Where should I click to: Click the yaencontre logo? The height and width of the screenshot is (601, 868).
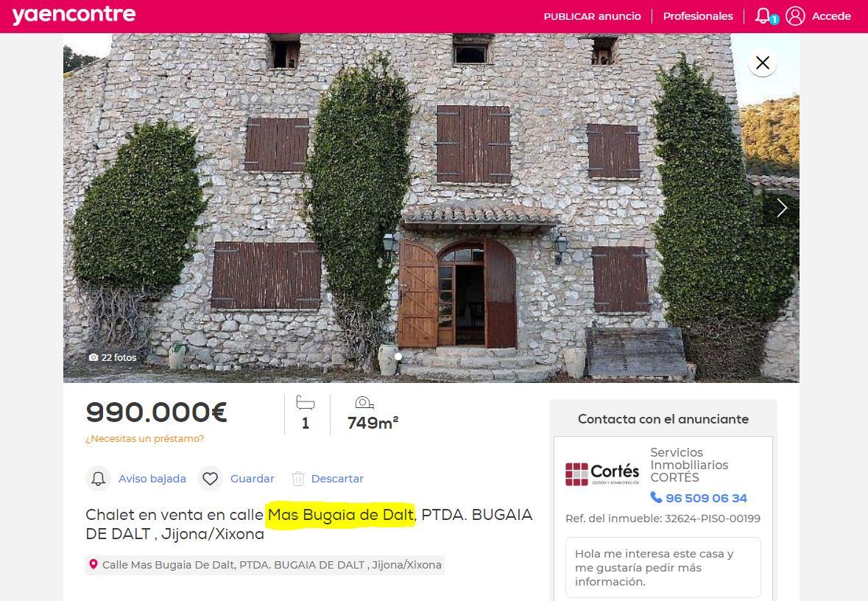tap(74, 15)
